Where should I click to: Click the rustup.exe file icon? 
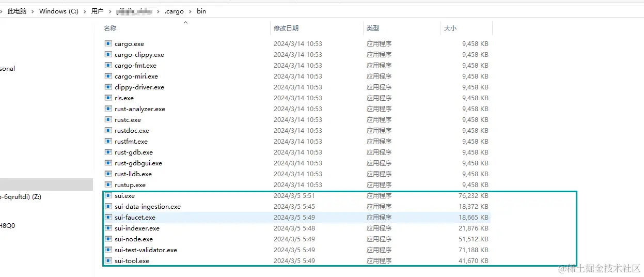pyautogui.click(x=108, y=185)
